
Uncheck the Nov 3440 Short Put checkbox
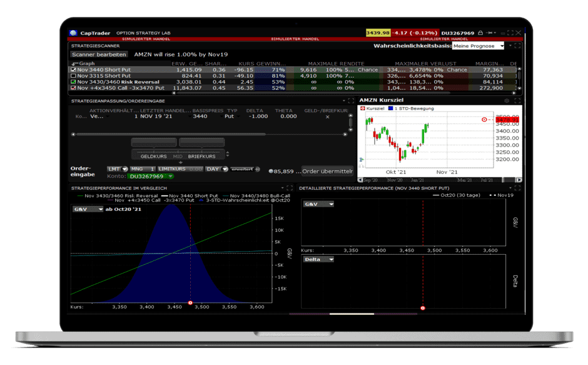(x=74, y=69)
